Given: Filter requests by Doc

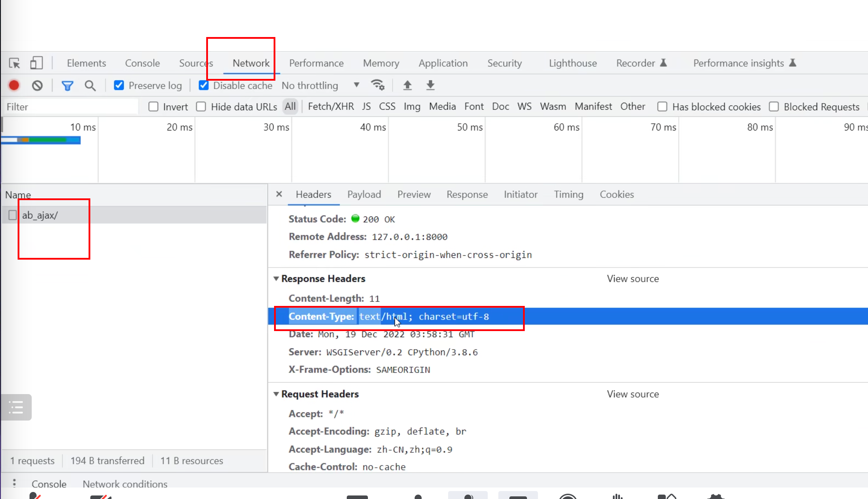Looking at the screenshot, I should pyautogui.click(x=501, y=106).
